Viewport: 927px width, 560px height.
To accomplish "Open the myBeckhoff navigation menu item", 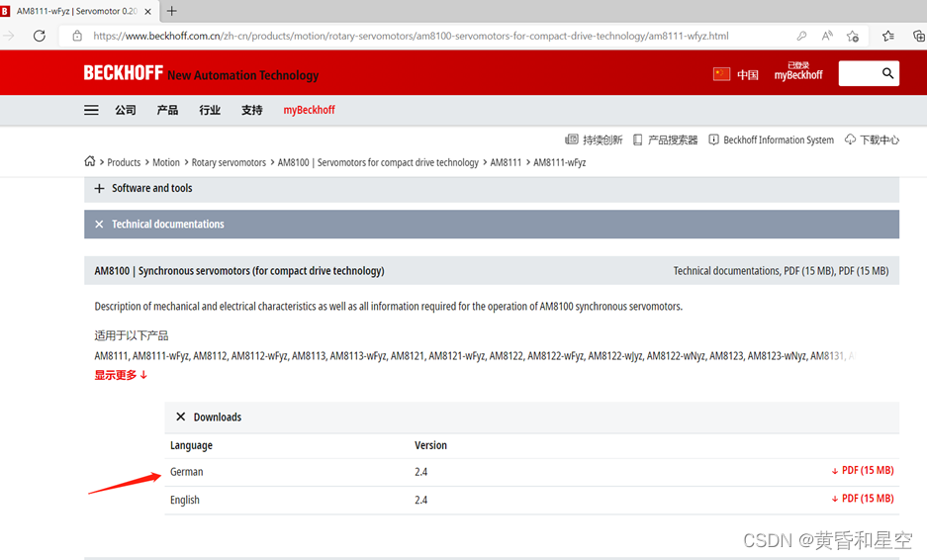I will coord(310,110).
